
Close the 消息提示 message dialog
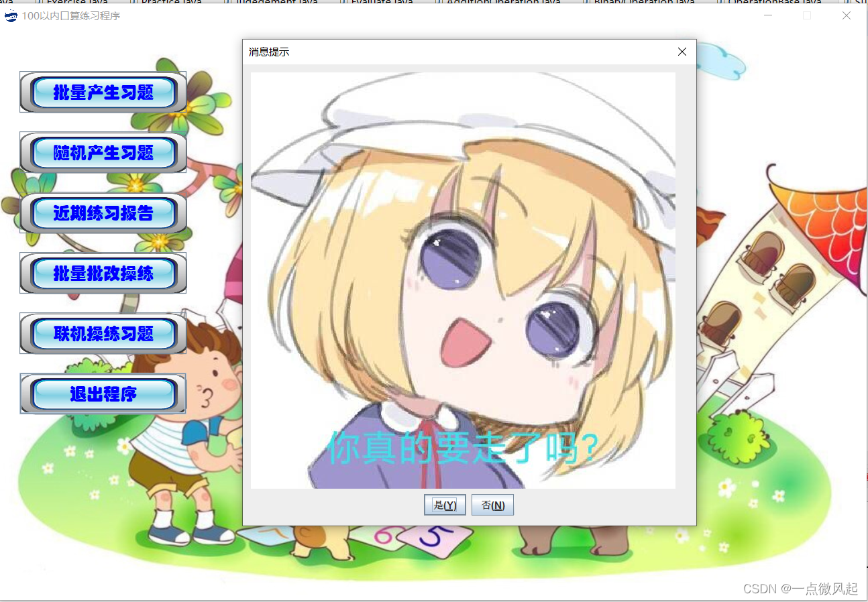682,52
